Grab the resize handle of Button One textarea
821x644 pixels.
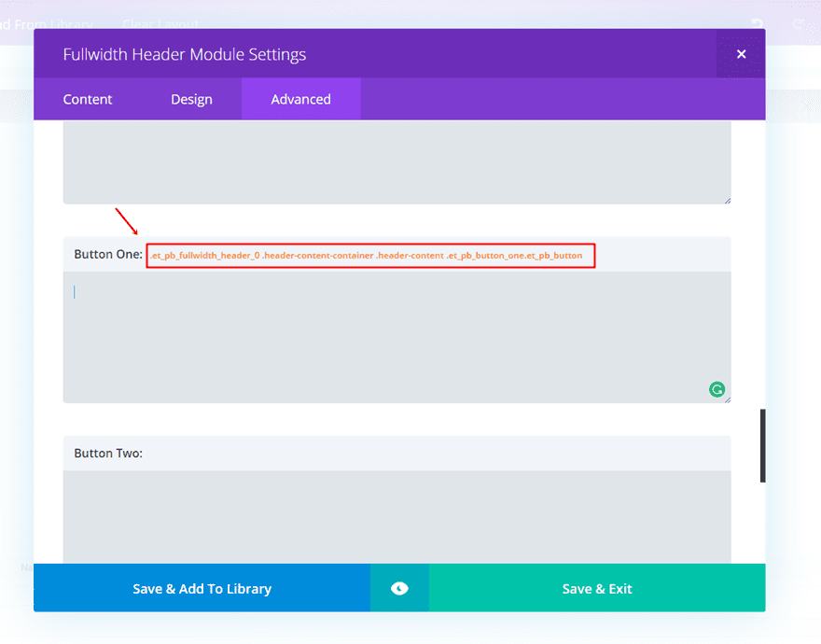[728, 399]
